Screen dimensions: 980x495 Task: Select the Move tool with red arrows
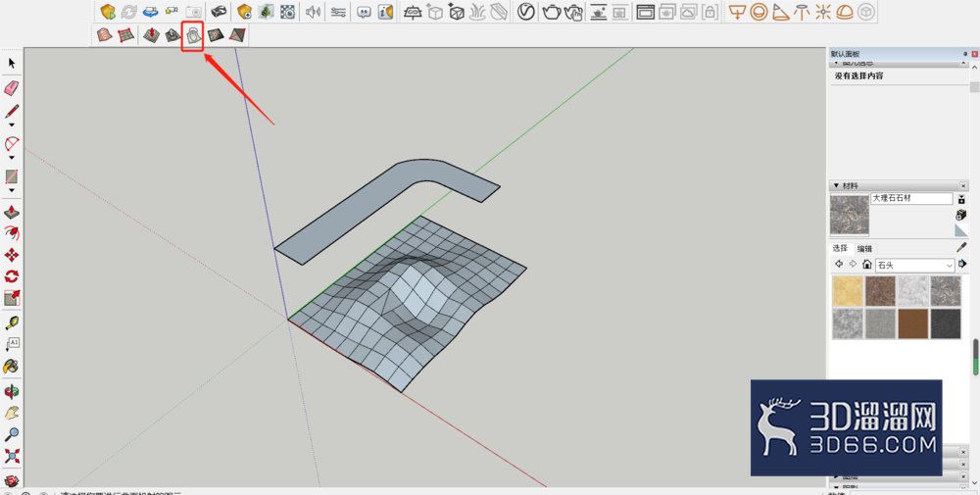tap(12, 255)
